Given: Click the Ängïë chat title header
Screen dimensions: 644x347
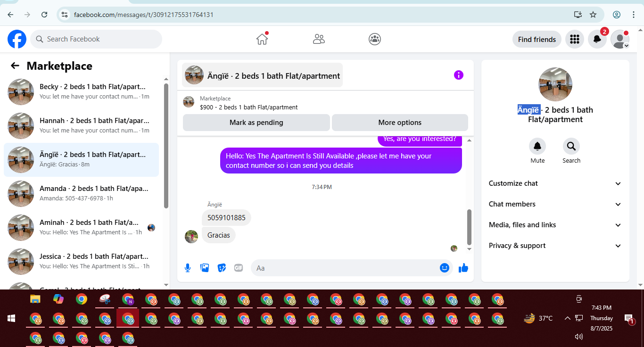Looking at the screenshot, I should point(263,75).
